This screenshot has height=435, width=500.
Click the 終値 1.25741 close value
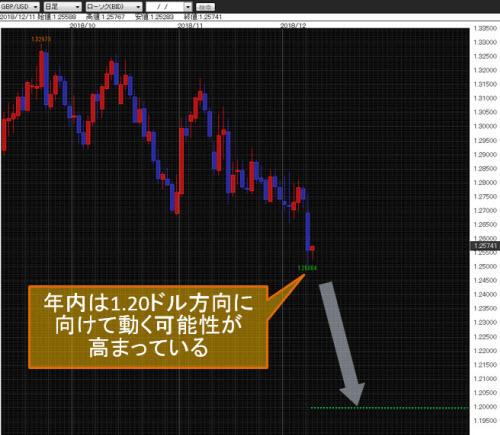[x=203, y=17]
